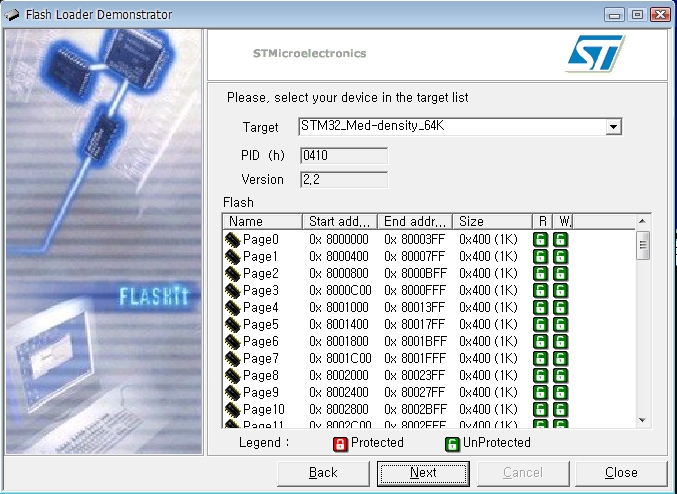Click the Page6 chip icon
The height and width of the screenshot is (494, 677).
pos(232,342)
